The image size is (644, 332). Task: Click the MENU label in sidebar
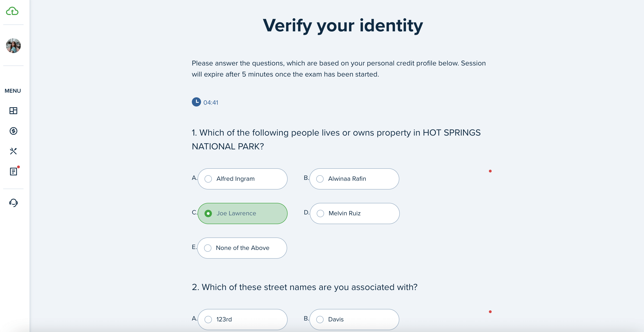[x=13, y=91]
